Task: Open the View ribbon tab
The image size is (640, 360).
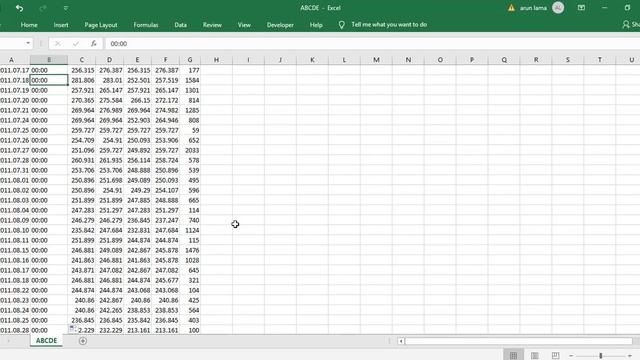Action: coord(244,25)
